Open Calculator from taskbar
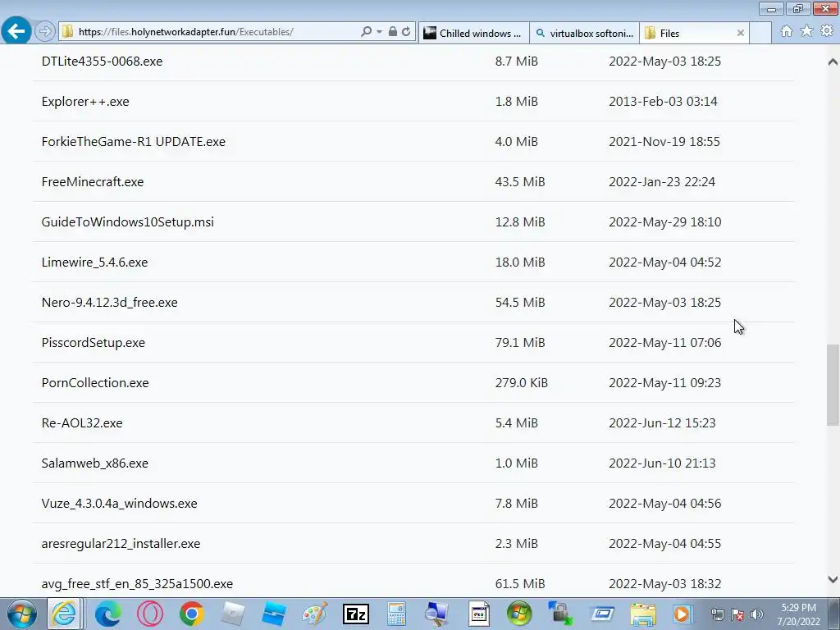 pyautogui.click(x=396, y=614)
